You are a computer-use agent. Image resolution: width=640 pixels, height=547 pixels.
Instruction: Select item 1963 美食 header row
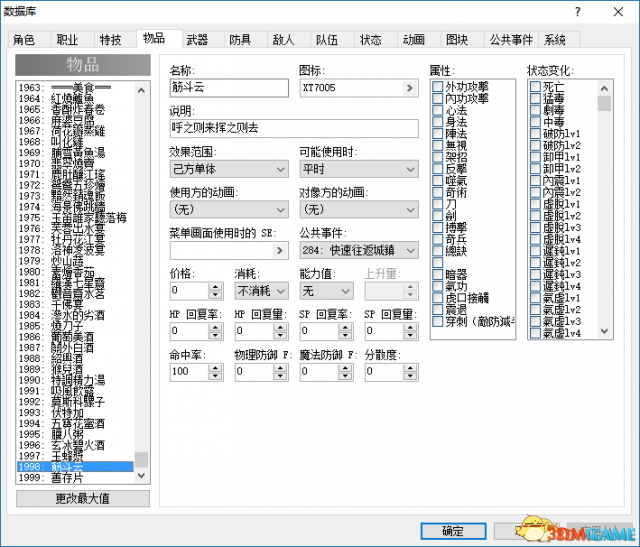point(76,87)
